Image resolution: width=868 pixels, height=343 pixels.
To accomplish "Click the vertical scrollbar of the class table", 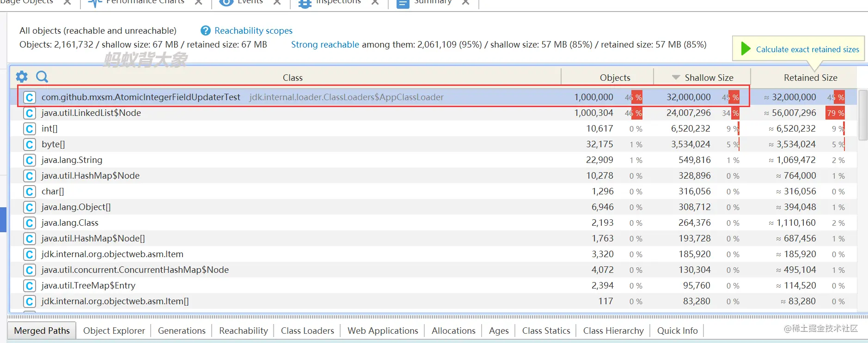I will 862,115.
